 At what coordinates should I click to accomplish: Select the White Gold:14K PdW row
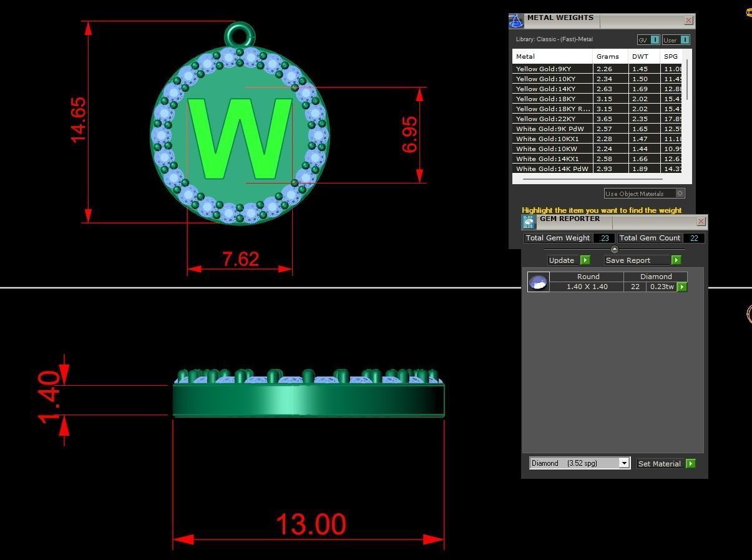597,169
